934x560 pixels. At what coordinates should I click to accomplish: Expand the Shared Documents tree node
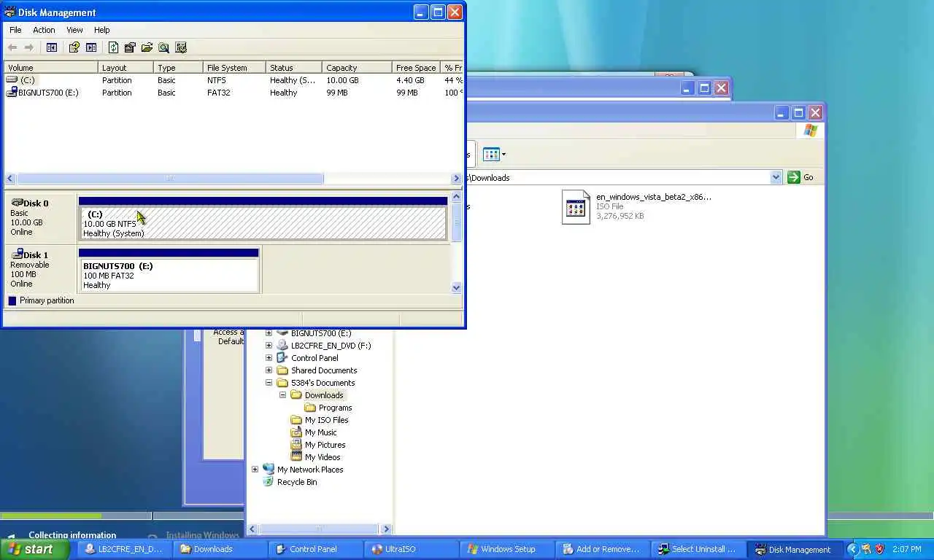(x=269, y=370)
